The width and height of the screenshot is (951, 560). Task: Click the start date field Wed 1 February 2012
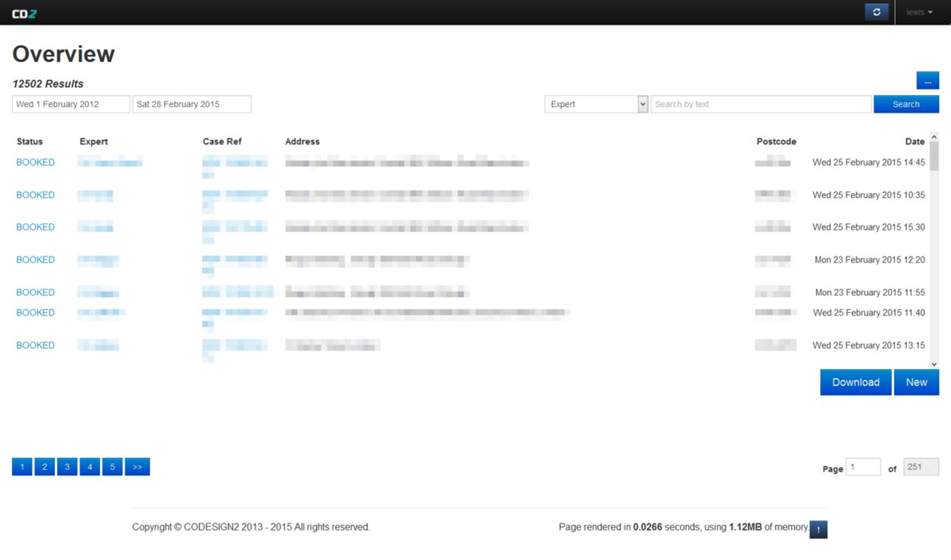[x=71, y=104]
